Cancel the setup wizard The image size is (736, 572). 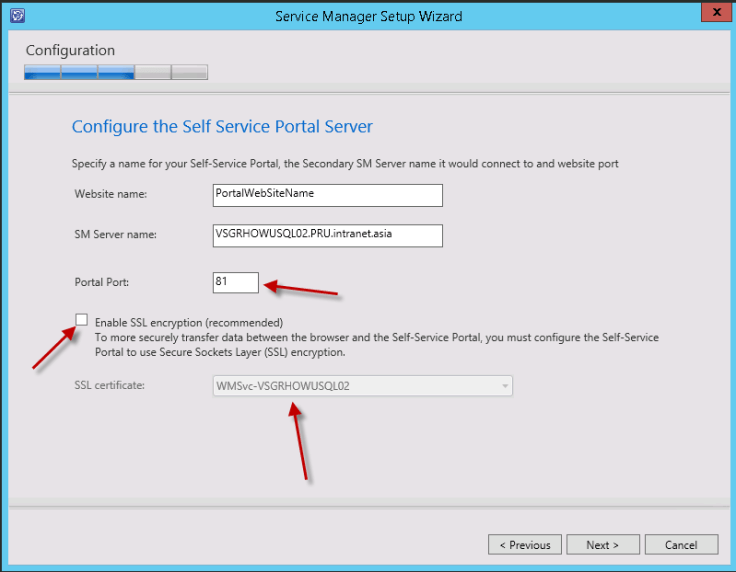(x=681, y=545)
